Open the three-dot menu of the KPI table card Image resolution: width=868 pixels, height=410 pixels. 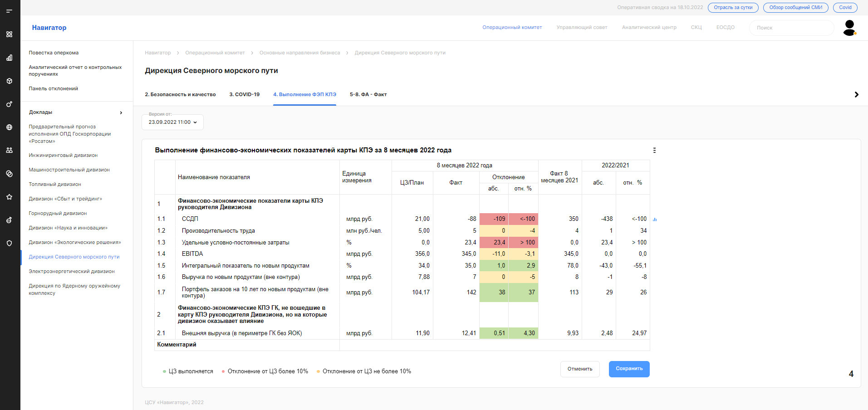[x=654, y=150]
